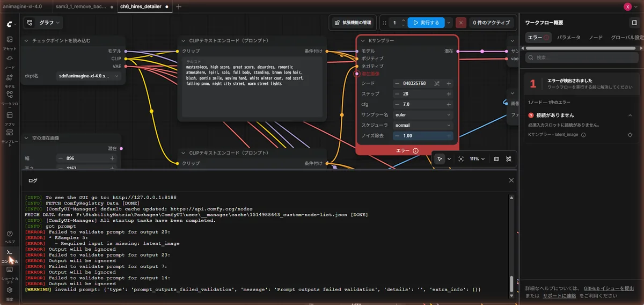Open the ヘルプ (Help) sidebar icon
This screenshot has width=644, height=305.
(10, 237)
